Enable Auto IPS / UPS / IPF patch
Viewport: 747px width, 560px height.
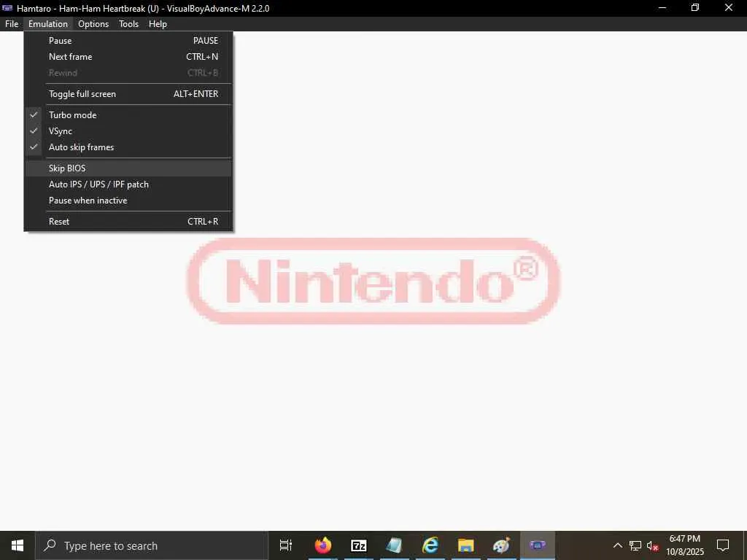pyautogui.click(x=128, y=184)
